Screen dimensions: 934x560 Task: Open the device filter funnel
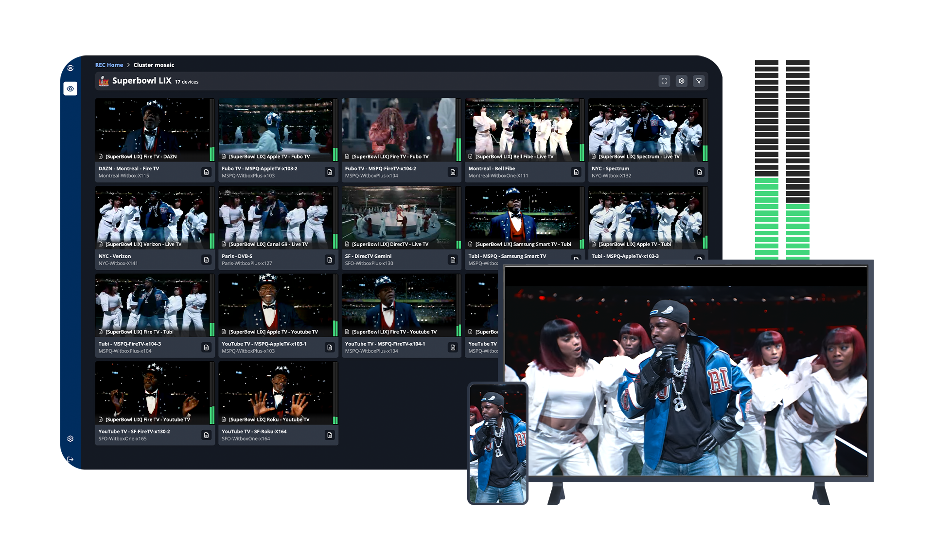(x=699, y=81)
